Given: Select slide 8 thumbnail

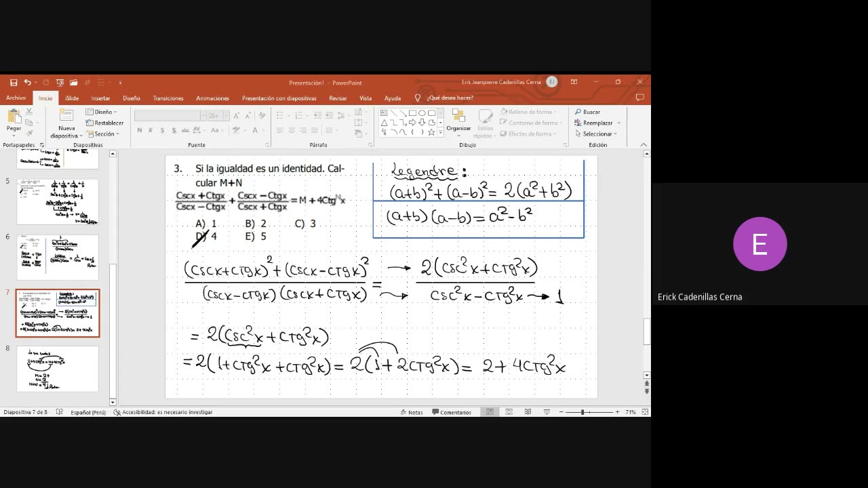Looking at the screenshot, I should (58, 369).
